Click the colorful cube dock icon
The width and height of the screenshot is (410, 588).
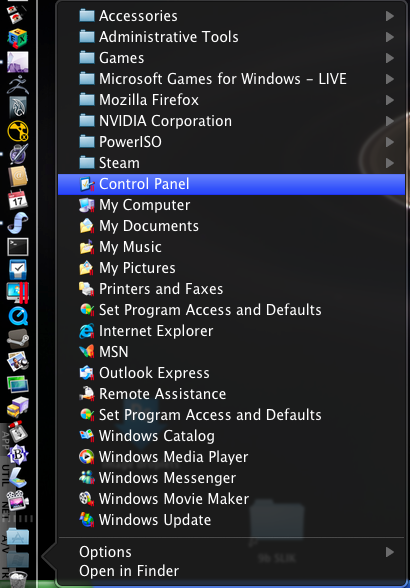18,38
